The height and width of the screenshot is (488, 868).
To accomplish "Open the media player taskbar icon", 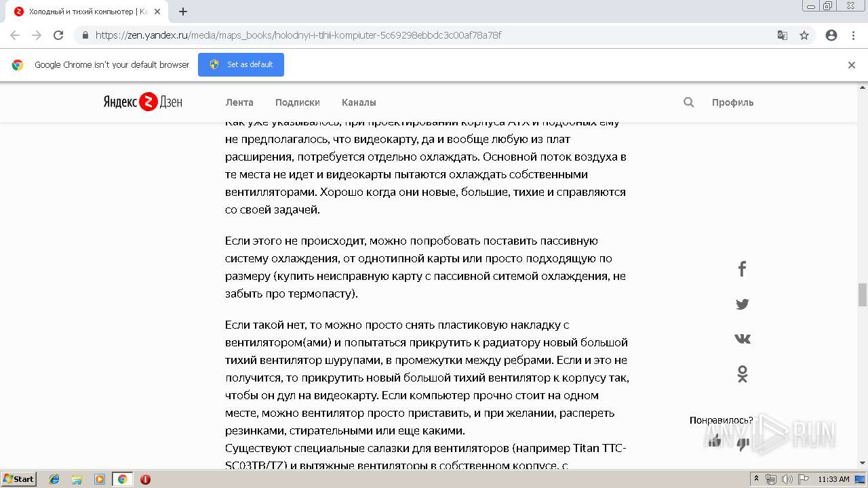I will pos(99,479).
